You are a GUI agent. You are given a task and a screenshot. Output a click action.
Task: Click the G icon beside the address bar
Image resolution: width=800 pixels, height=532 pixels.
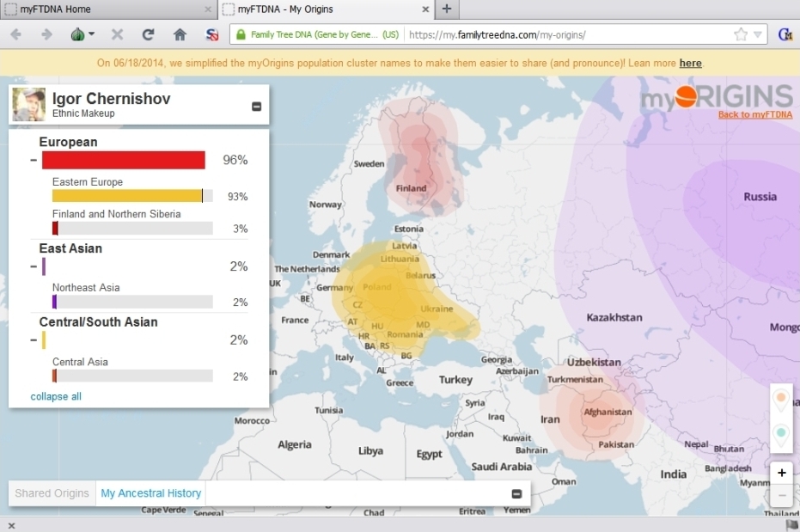coord(785,34)
